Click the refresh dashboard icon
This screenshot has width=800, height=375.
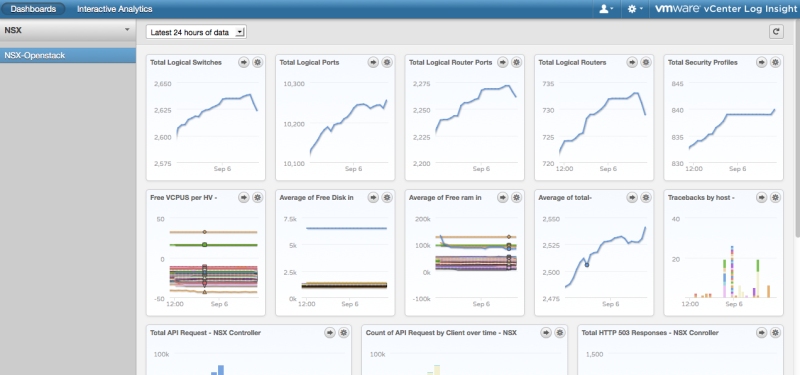[x=776, y=32]
